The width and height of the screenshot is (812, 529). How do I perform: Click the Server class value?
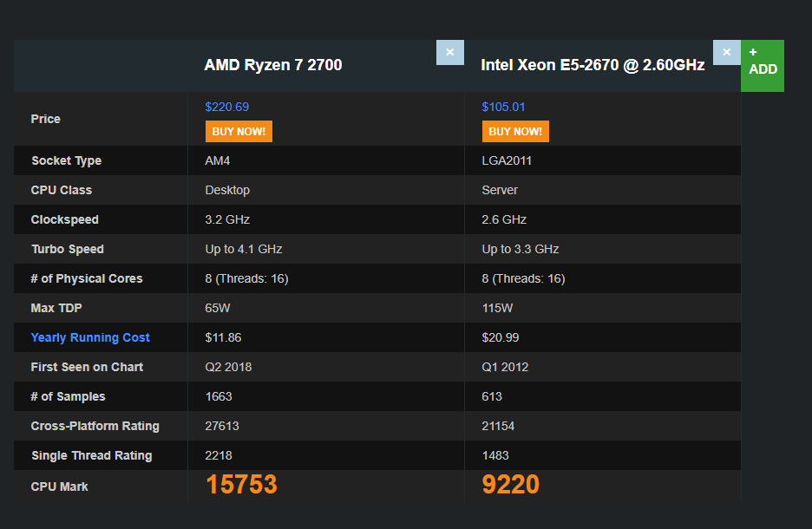[x=500, y=191]
